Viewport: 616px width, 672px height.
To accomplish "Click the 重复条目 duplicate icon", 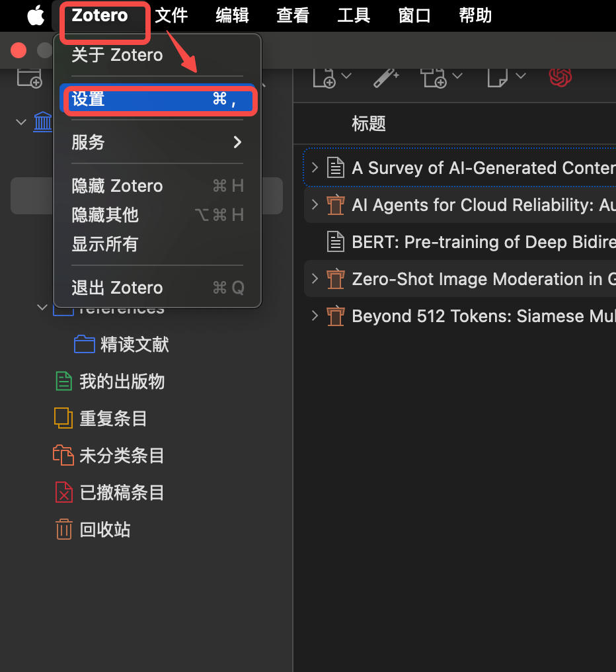I will [x=63, y=418].
